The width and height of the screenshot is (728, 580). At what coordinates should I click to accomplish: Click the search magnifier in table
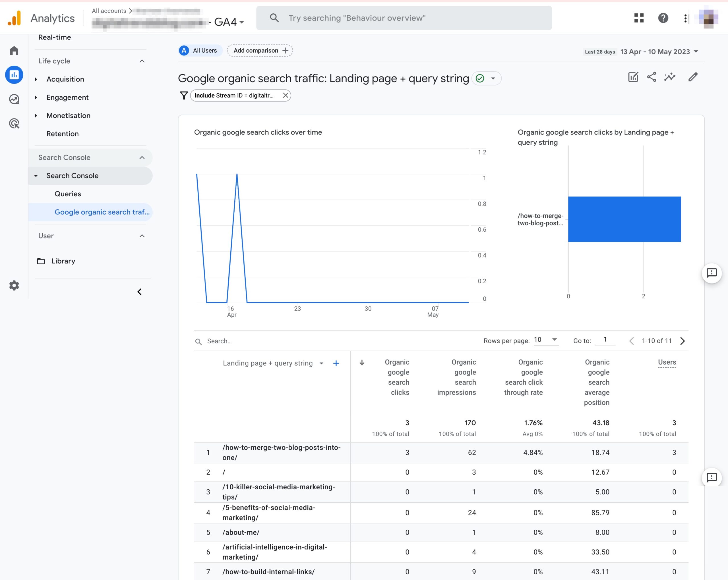point(199,341)
